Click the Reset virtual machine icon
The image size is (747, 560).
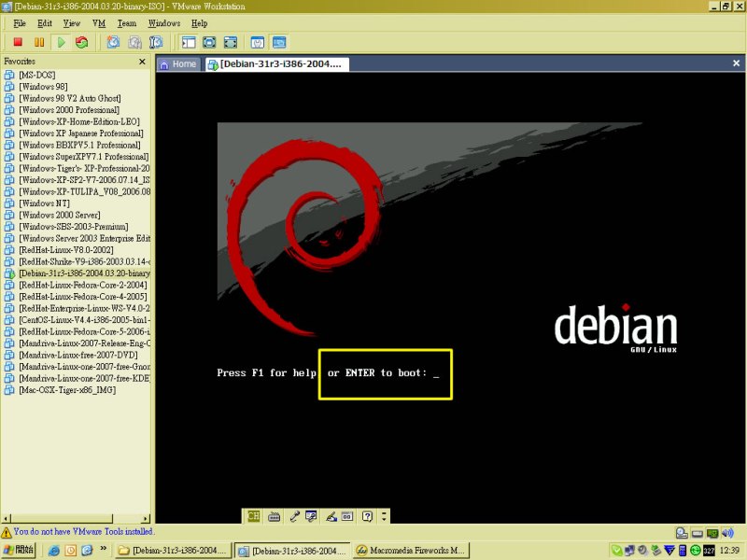(82, 42)
